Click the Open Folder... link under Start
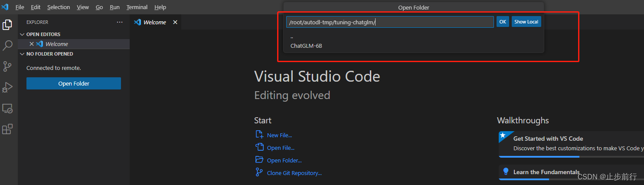Screen dimensions: 644x185 [x=284, y=160]
